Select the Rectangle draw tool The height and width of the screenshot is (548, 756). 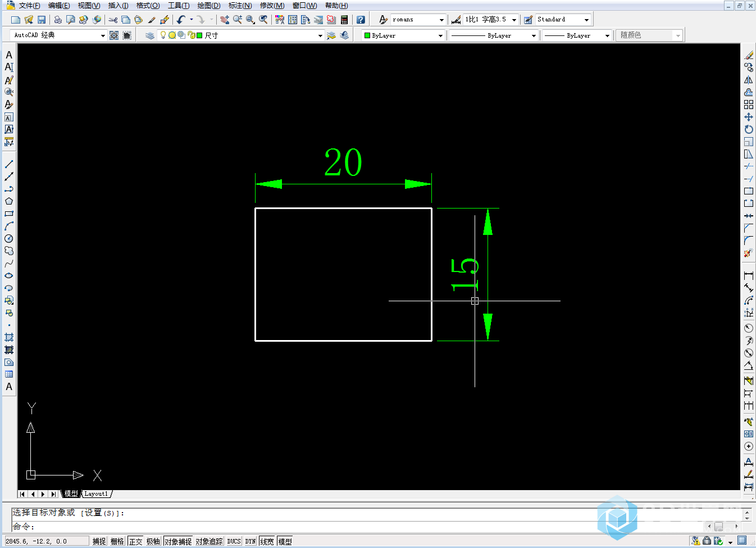[x=9, y=214]
